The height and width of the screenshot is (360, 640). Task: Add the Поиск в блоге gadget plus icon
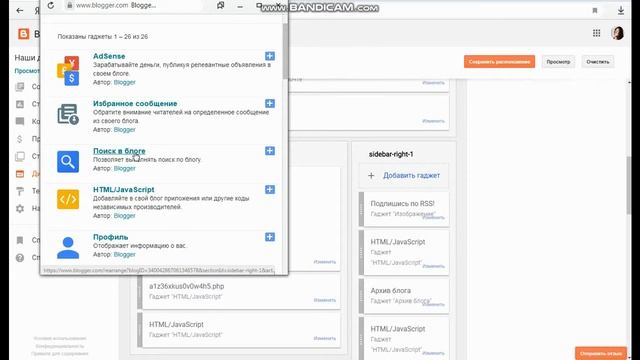coord(270,151)
